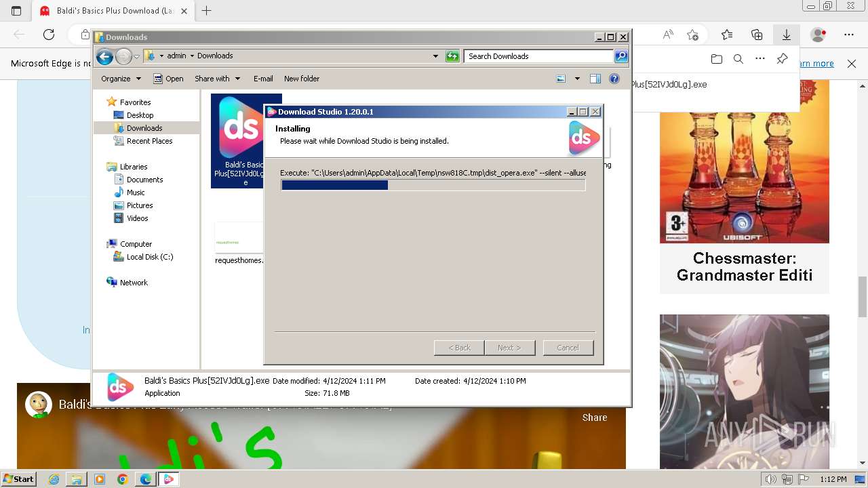Click E-mail in the Explorer toolbar
The image size is (868, 488).
(263, 79)
